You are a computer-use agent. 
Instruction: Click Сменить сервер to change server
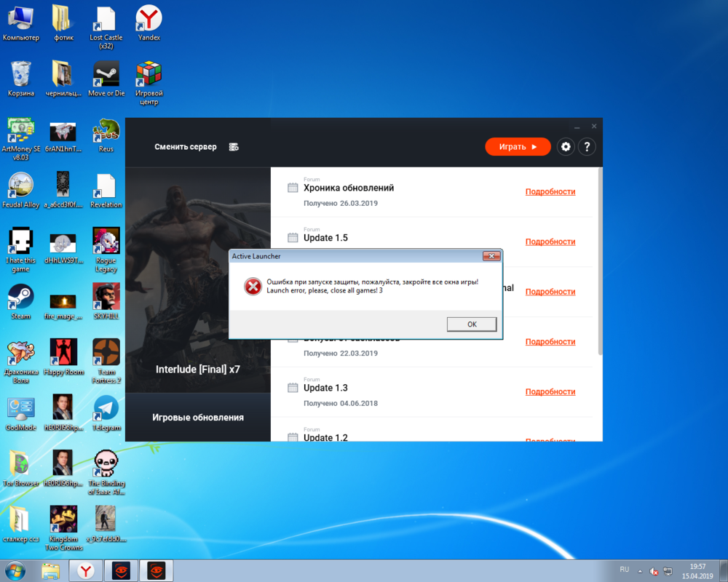click(x=185, y=147)
